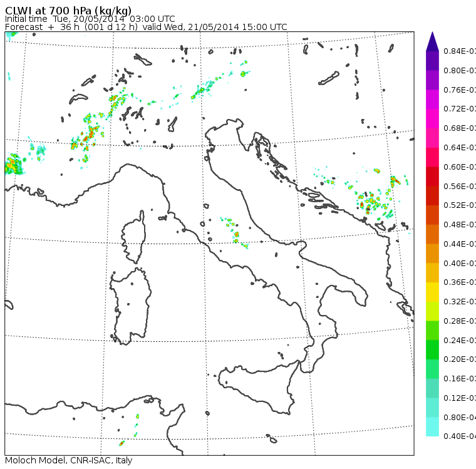This screenshot has width=476, height=469.
Task: Click the "Moloch Model, CNR-ISAC, Italy" credit
Action: tap(69, 460)
